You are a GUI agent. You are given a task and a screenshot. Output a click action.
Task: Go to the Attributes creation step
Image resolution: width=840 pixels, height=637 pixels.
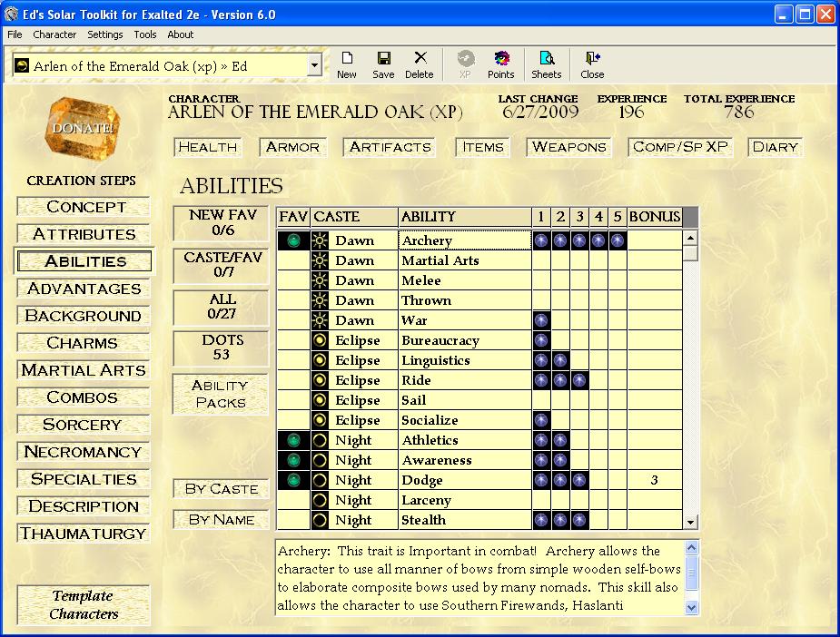(x=84, y=234)
